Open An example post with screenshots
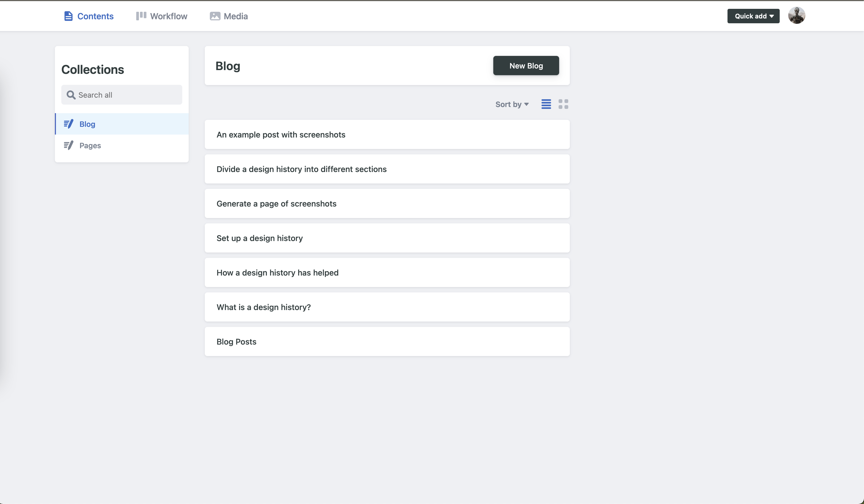 (x=281, y=134)
